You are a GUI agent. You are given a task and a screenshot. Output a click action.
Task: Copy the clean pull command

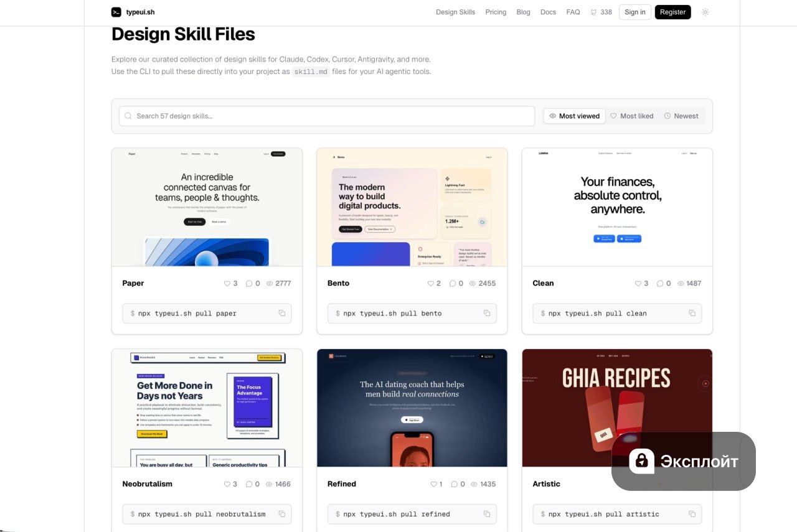pyautogui.click(x=692, y=314)
